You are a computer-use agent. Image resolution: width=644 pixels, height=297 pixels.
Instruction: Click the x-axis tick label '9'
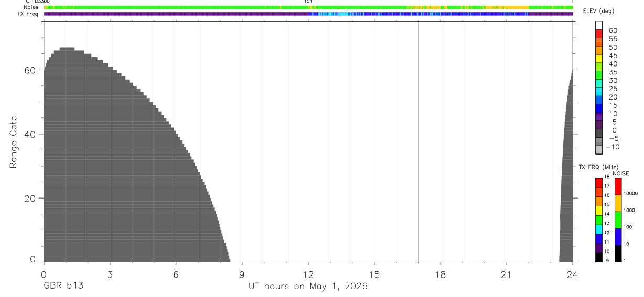(242, 274)
